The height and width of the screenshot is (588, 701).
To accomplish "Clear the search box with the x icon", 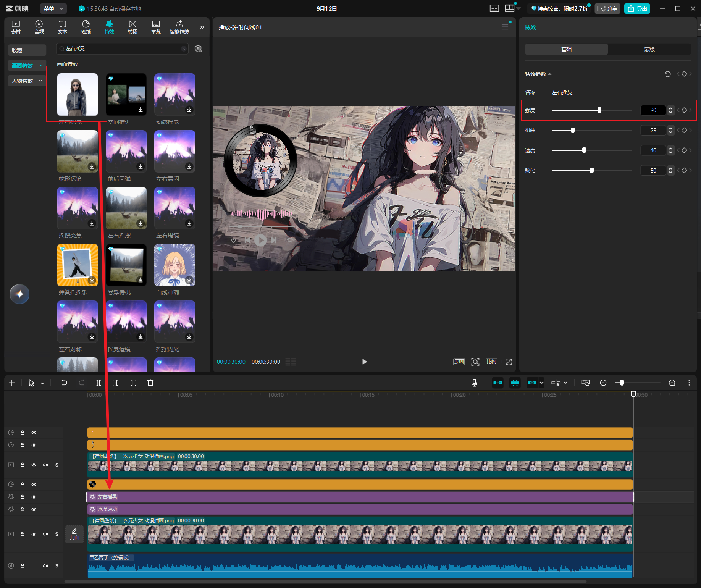I will 184,48.
